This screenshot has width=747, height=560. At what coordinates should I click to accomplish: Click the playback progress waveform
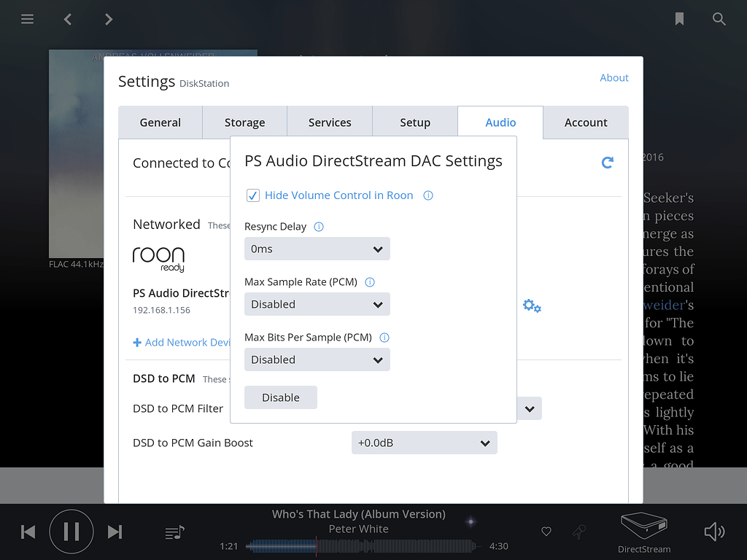tap(361, 545)
